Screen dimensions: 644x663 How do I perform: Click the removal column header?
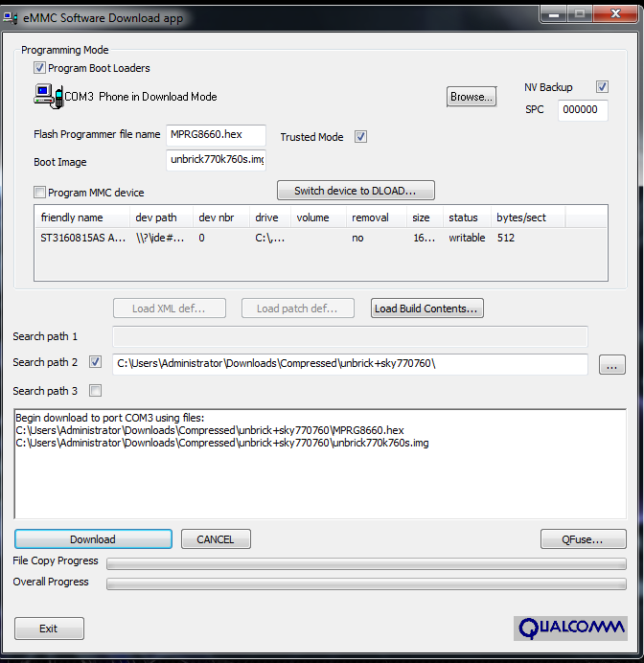pos(377,217)
